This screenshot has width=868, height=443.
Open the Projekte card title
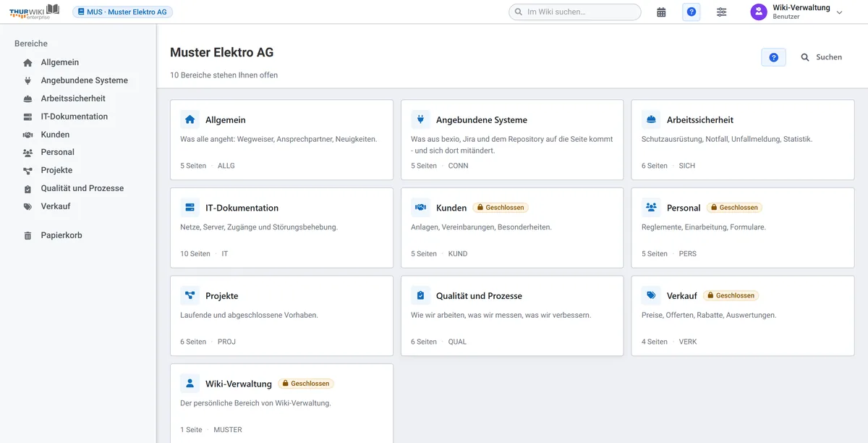tap(221, 296)
